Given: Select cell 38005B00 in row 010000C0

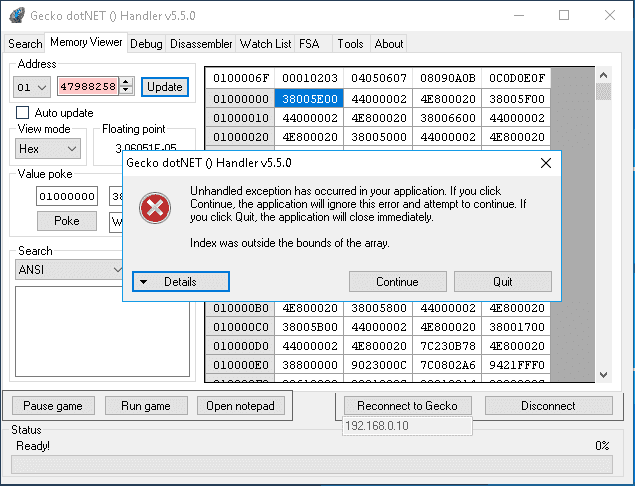Looking at the screenshot, I should pos(309,326).
